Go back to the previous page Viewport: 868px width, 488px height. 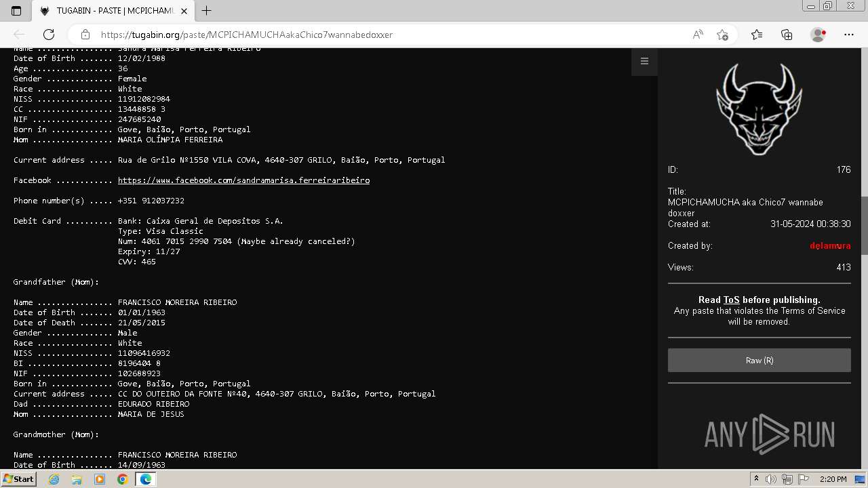pyautogui.click(x=19, y=35)
